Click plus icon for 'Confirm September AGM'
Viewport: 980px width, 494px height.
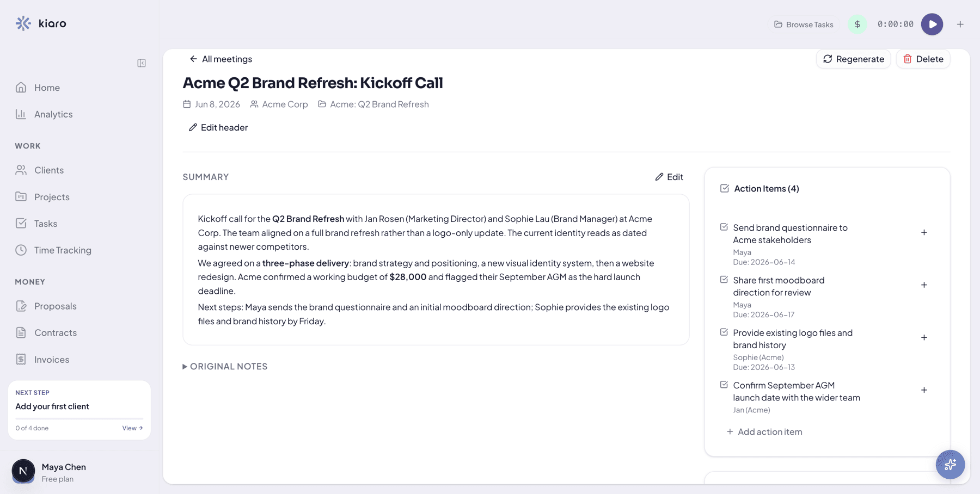pyautogui.click(x=924, y=390)
